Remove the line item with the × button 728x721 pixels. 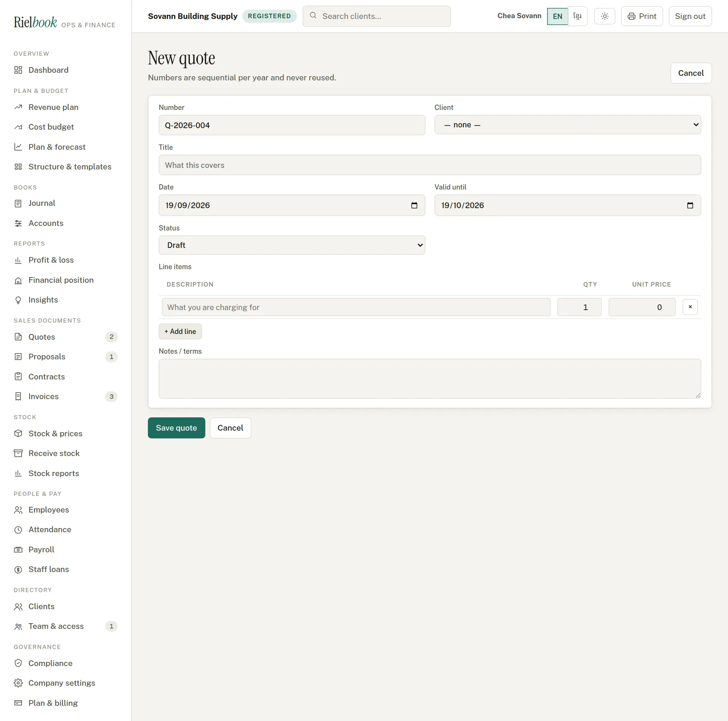coord(690,307)
